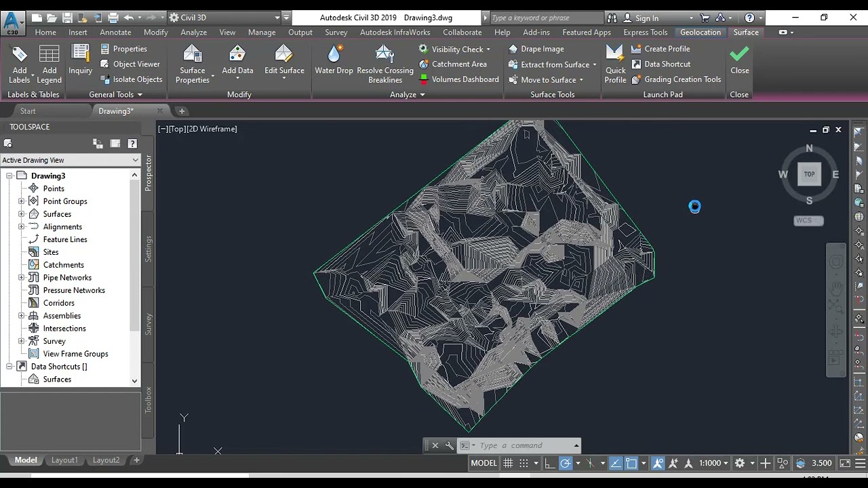Screen dimensions: 868x488
Task: Select Alignments in the Prospector tree
Action: pyautogui.click(x=62, y=227)
